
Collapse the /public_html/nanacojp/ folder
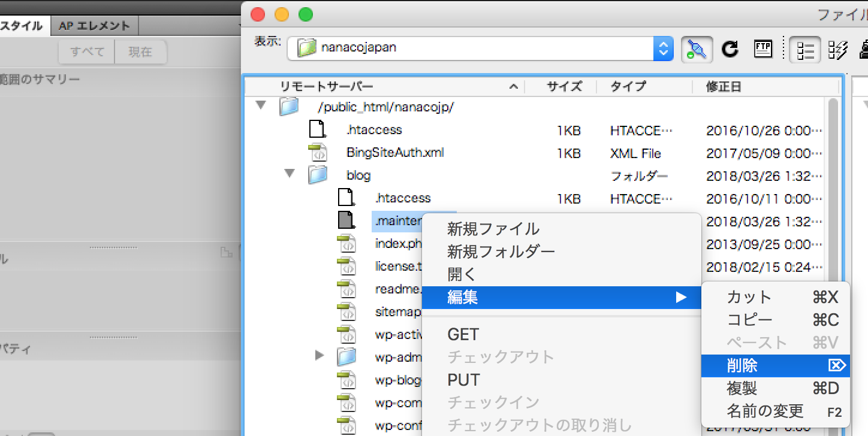coord(260,106)
